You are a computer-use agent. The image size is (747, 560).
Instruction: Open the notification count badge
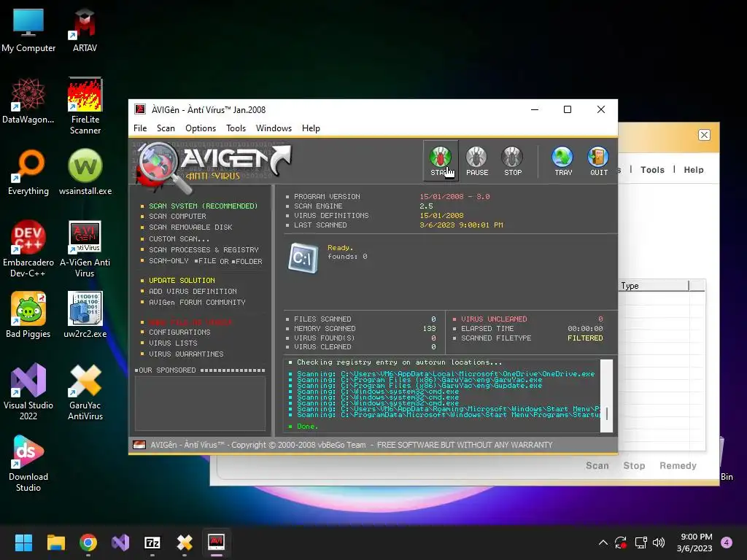[x=727, y=542]
